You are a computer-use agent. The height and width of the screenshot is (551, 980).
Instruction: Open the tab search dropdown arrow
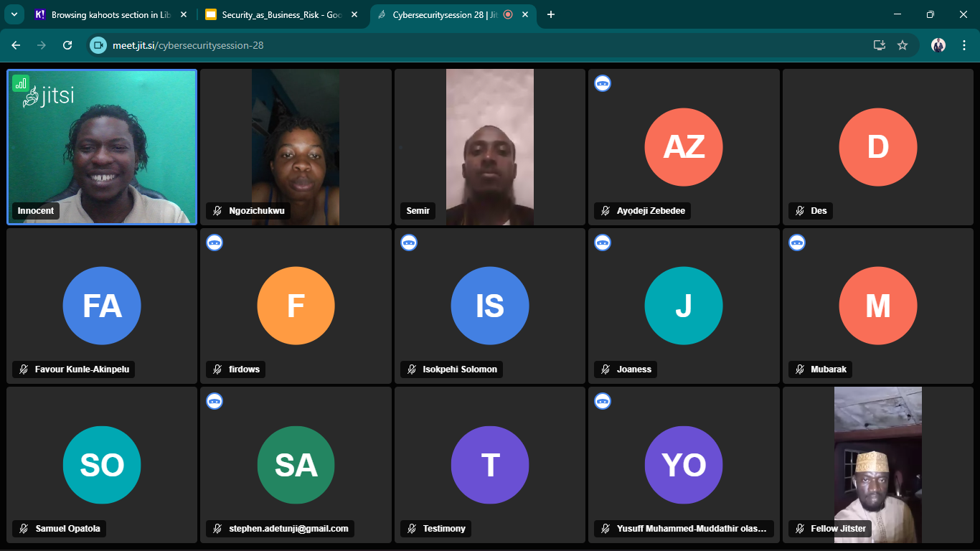14,14
